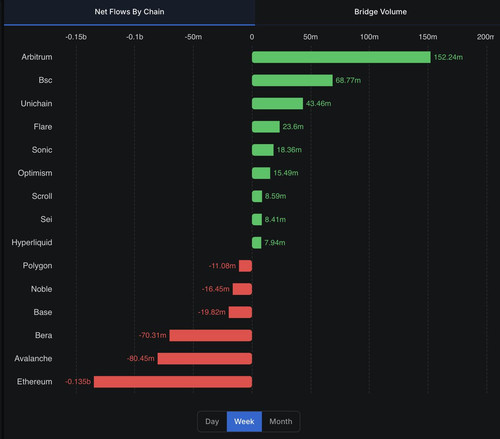
Task: Click the Flare green bar
Action: click(266, 127)
